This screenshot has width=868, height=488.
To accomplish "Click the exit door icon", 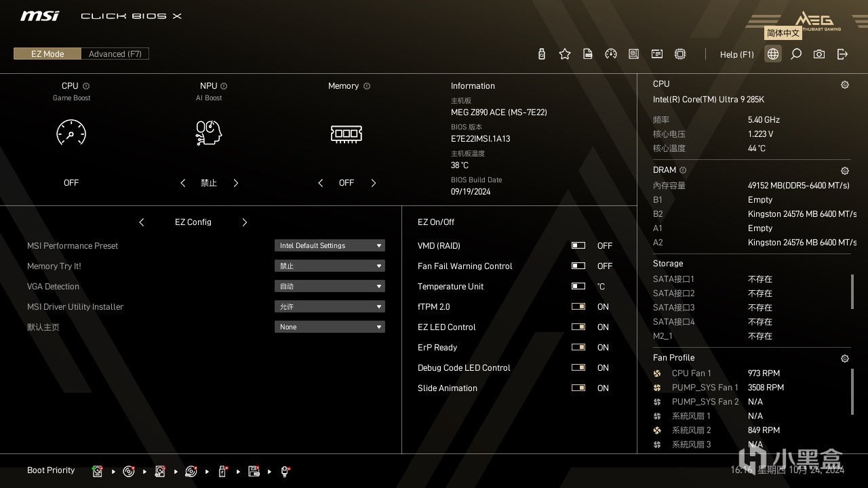I will pyautogui.click(x=843, y=54).
